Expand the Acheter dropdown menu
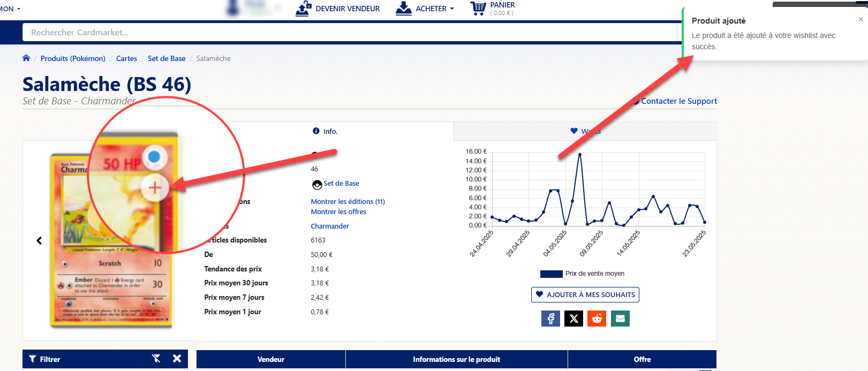The image size is (868, 371). tap(425, 9)
